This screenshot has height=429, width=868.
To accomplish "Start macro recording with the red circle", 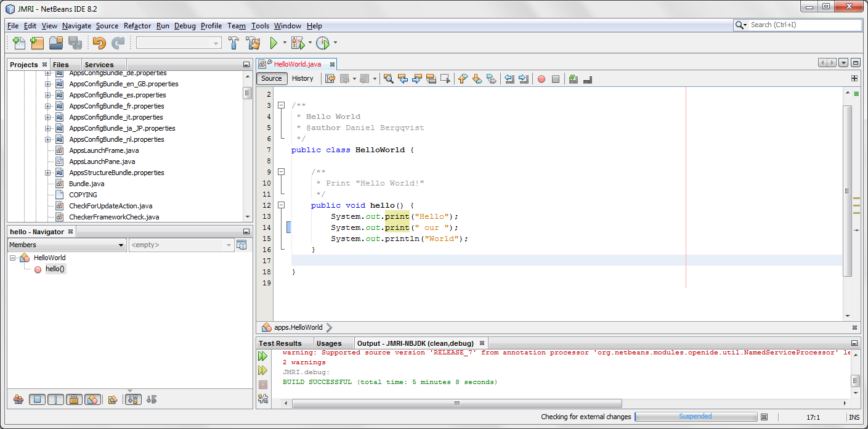I will pyautogui.click(x=541, y=79).
